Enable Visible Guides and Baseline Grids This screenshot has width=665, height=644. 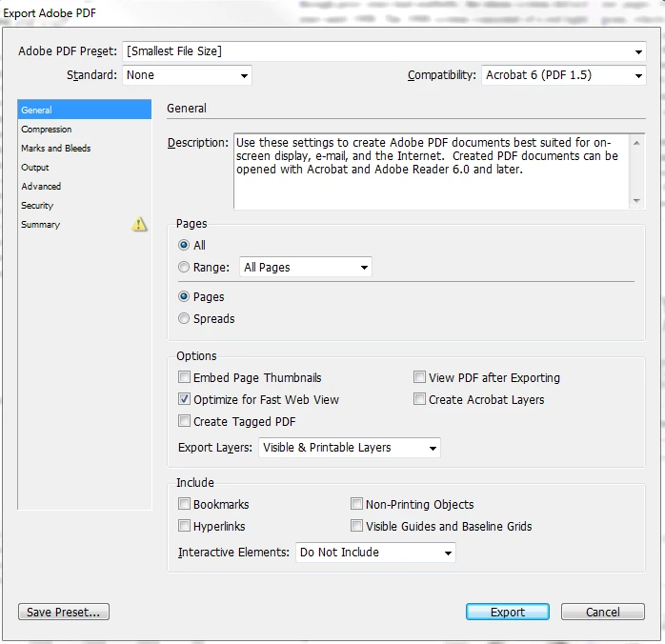point(356,526)
